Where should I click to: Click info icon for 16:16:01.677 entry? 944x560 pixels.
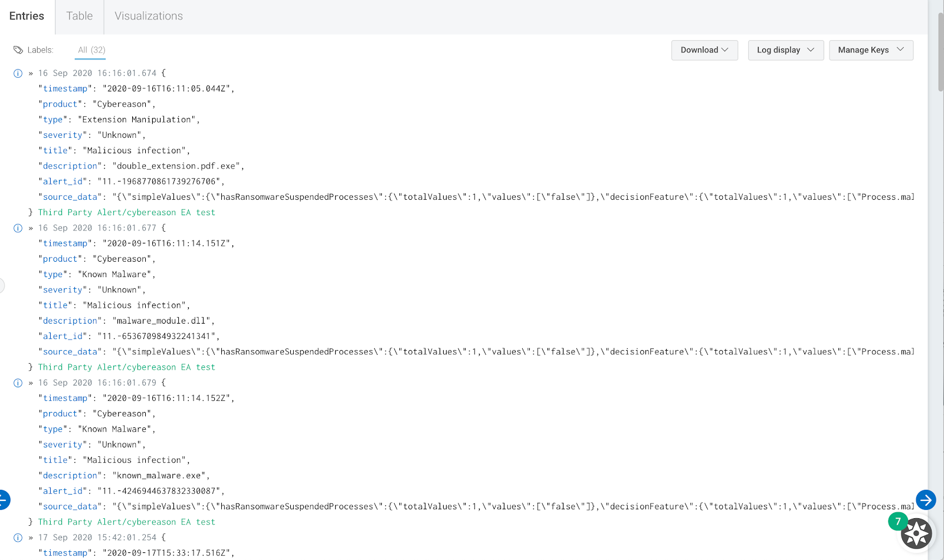click(18, 228)
